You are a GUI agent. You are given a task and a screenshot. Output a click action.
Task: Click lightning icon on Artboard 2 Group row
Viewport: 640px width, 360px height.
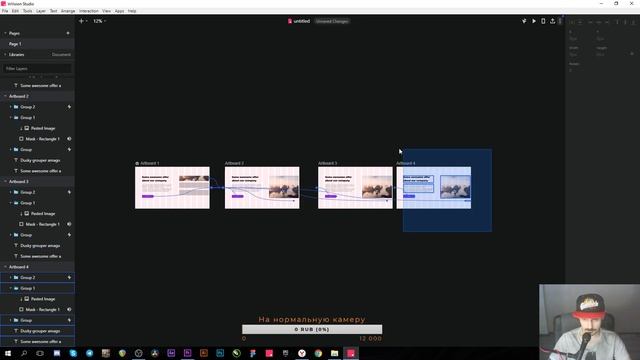coord(69,150)
